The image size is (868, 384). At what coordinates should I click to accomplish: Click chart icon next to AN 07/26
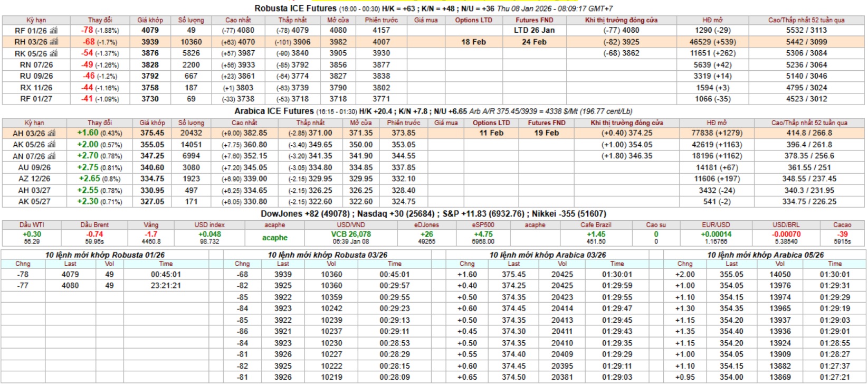coord(52,156)
